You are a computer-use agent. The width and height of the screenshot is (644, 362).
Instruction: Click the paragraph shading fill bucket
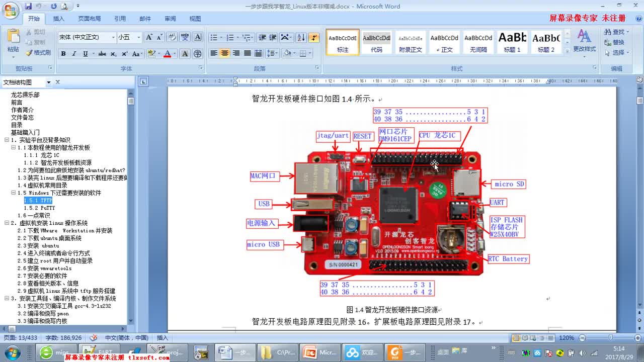coord(286,53)
